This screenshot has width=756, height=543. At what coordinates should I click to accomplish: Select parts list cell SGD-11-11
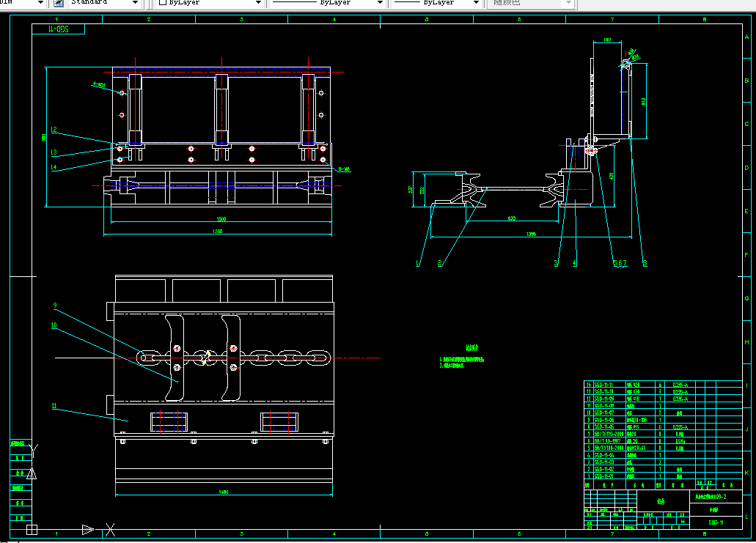(x=604, y=385)
